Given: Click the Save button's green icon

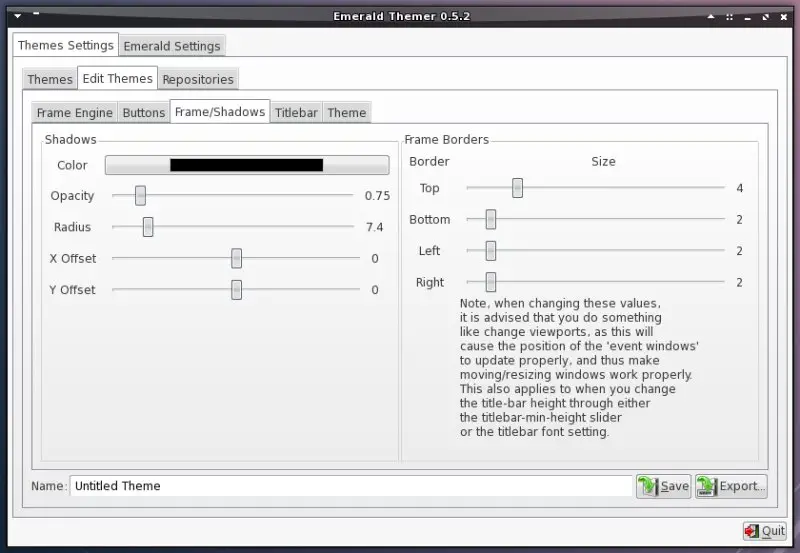Looking at the screenshot, I should (648, 486).
